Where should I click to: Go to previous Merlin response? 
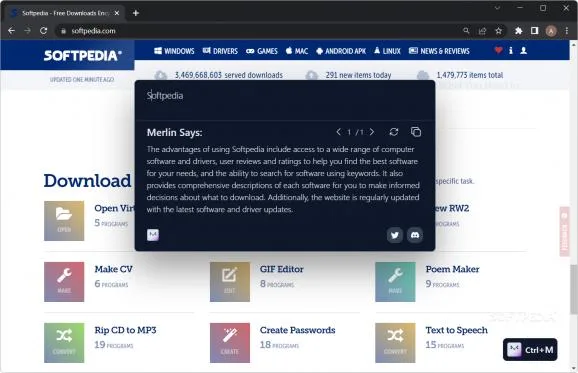[x=338, y=132]
